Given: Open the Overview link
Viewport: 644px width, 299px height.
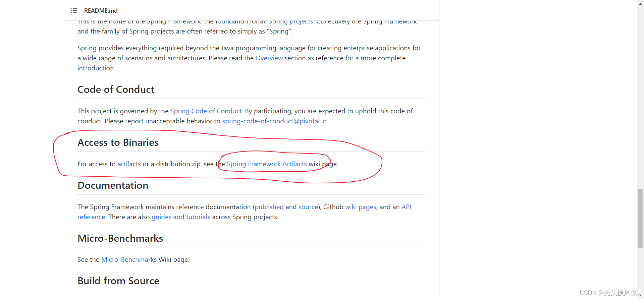Looking at the screenshot, I should 269,58.
